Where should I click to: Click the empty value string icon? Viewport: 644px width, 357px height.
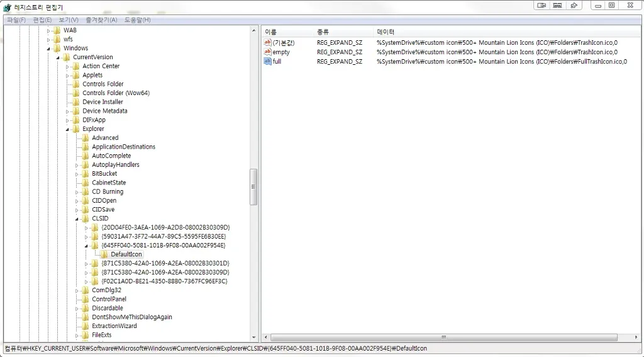267,52
